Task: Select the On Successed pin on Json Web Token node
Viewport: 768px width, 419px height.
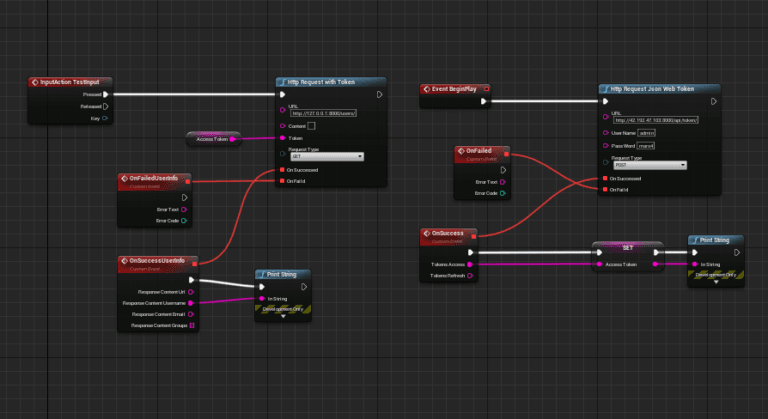Action: (x=605, y=178)
